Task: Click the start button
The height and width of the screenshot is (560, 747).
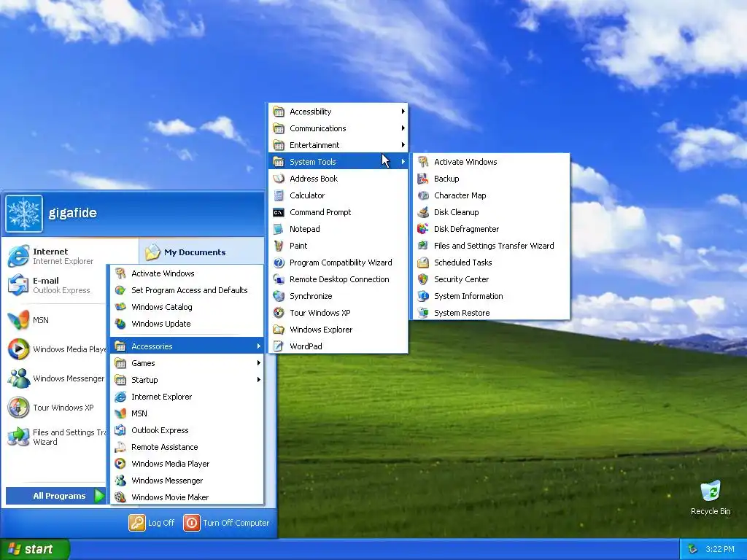Action: click(x=34, y=549)
